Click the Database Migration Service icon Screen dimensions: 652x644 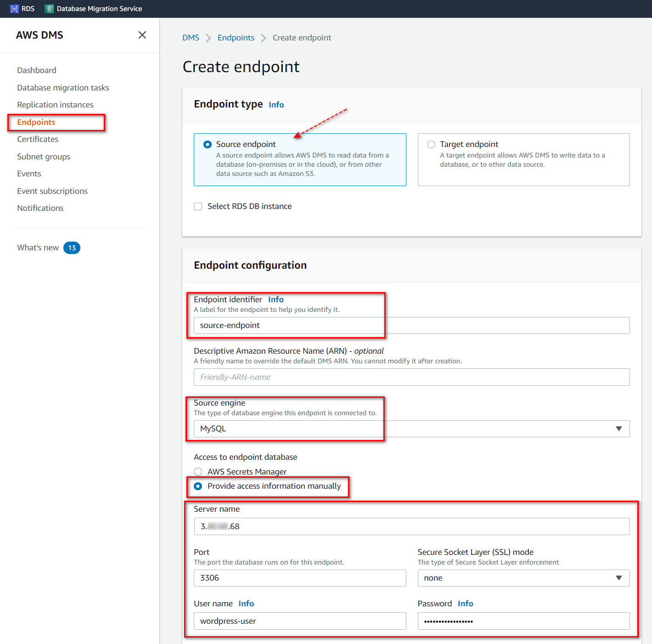(x=49, y=9)
